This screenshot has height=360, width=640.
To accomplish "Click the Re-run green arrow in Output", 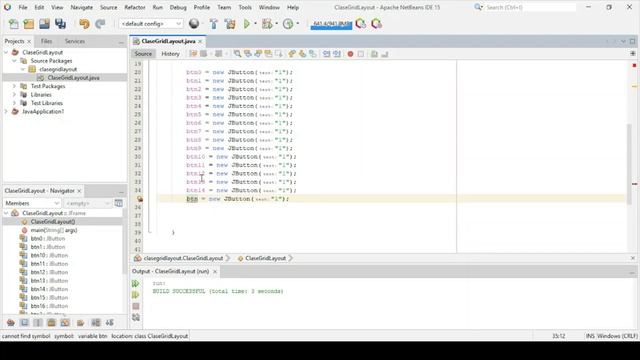I will (x=136, y=284).
